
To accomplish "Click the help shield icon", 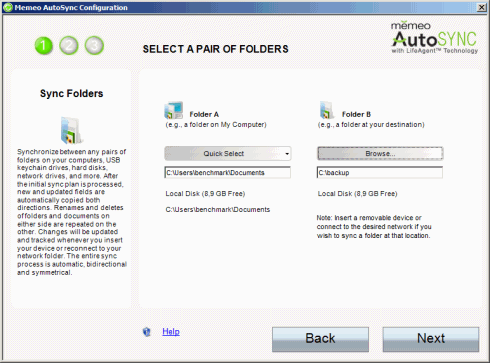I will [147, 332].
